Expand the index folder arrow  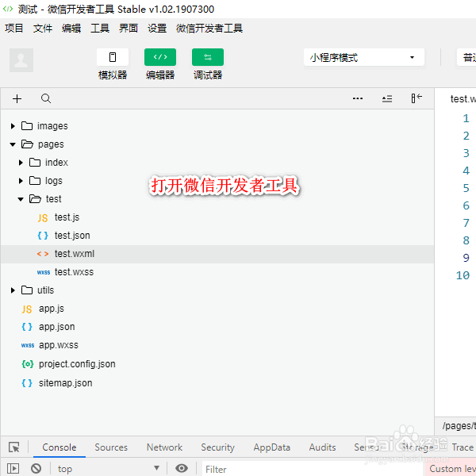coord(21,163)
